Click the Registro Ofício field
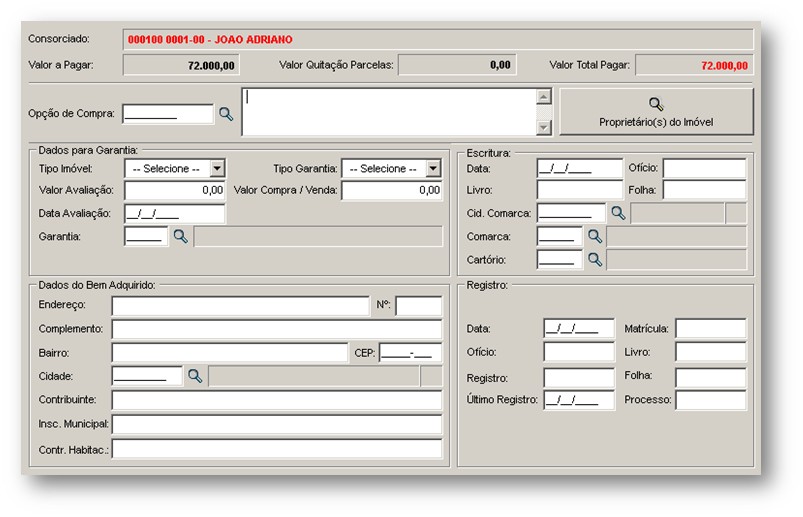Image resolution: width=803 pixels, height=517 pixels. click(x=579, y=352)
